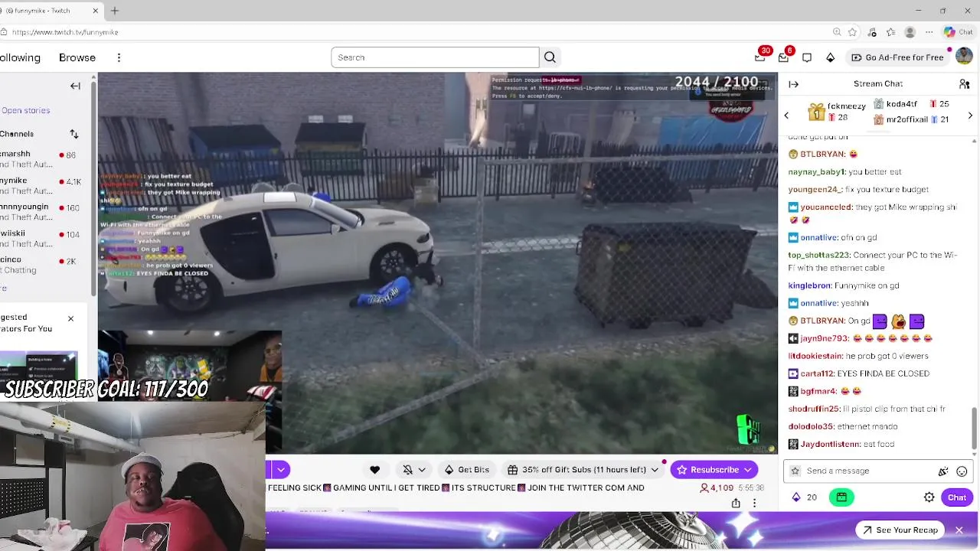Expand the gift subs dropdown chevron

(x=654, y=470)
